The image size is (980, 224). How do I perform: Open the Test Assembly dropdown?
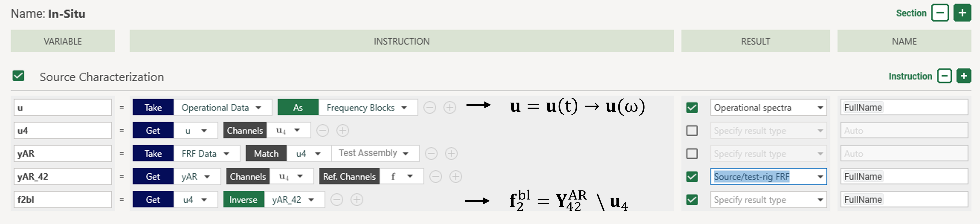coord(375,153)
